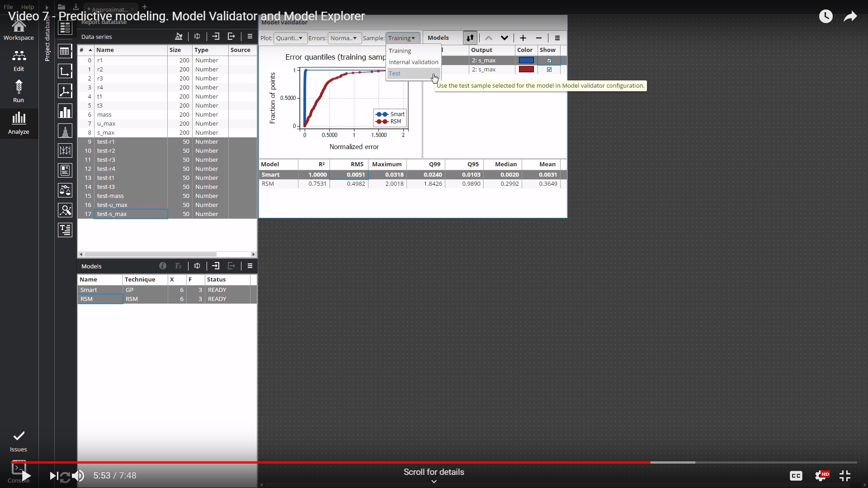Add a sample viewer table tool

pos(65,51)
